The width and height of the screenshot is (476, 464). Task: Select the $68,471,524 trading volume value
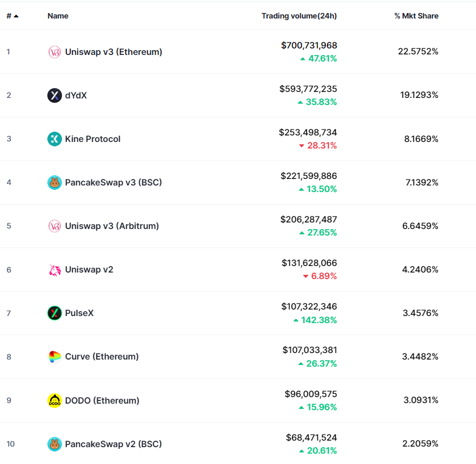[x=312, y=437]
